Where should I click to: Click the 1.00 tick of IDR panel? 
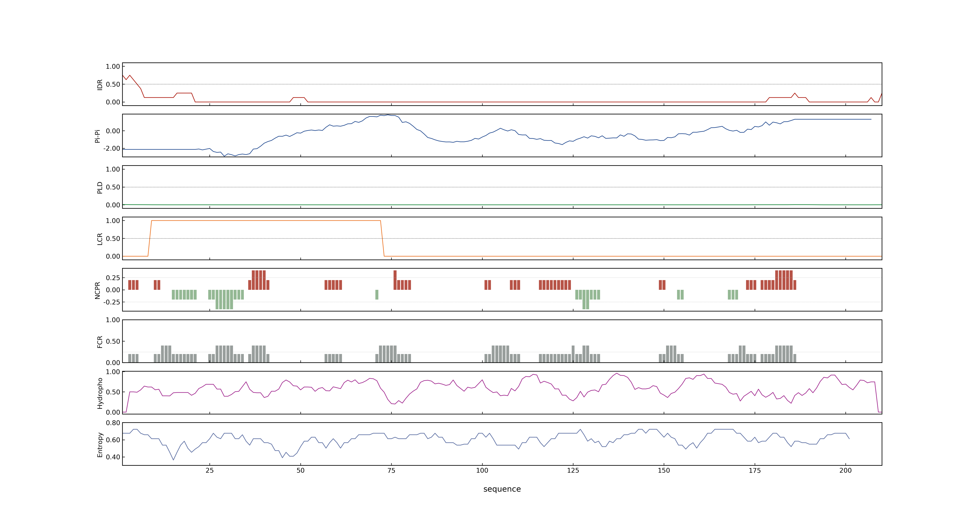pos(113,67)
